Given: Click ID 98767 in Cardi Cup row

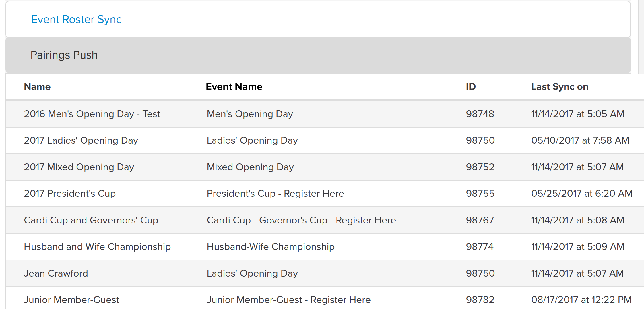Looking at the screenshot, I should click(480, 220).
